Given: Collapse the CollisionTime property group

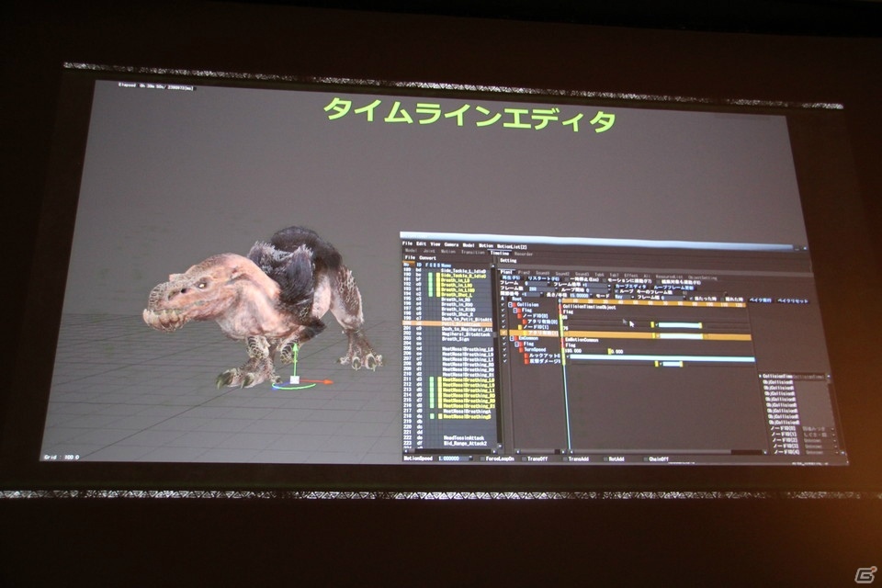Looking at the screenshot, I should (x=760, y=376).
